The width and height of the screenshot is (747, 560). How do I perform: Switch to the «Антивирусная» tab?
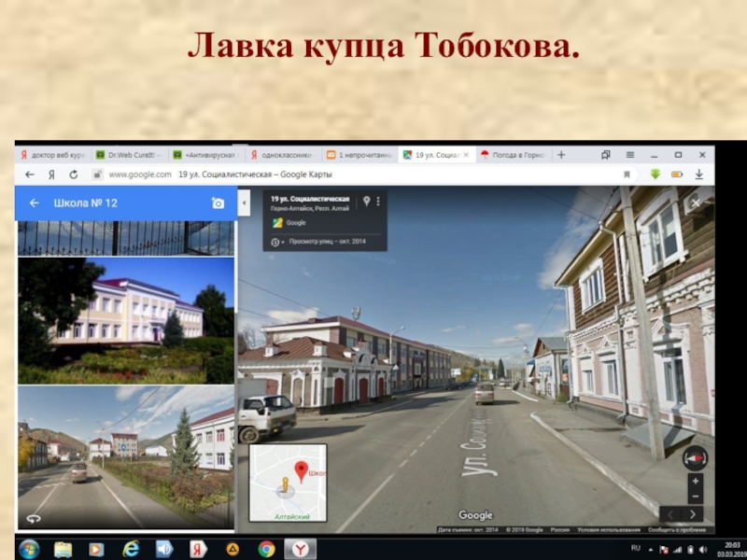tap(205, 155)
